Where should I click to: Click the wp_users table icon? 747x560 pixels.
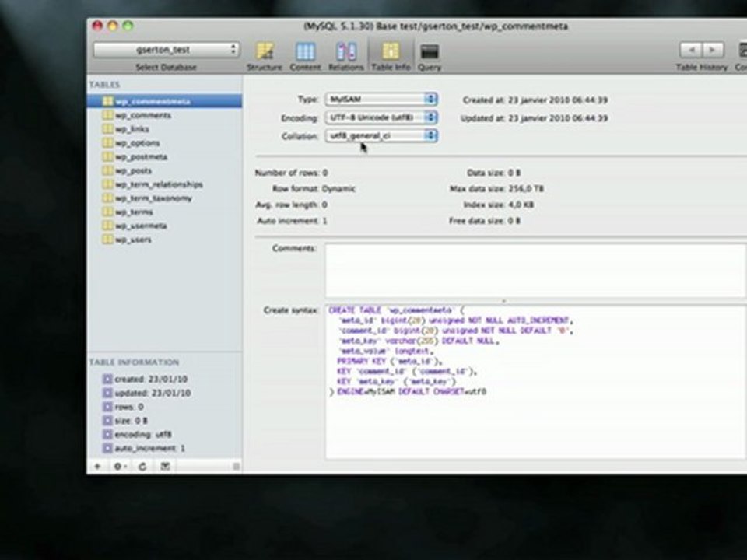click(107, 239)
